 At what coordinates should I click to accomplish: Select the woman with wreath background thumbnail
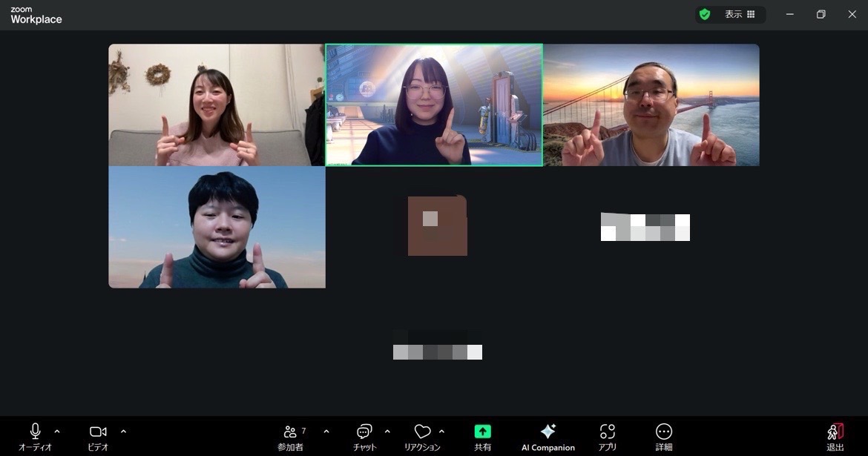[217, 105]
